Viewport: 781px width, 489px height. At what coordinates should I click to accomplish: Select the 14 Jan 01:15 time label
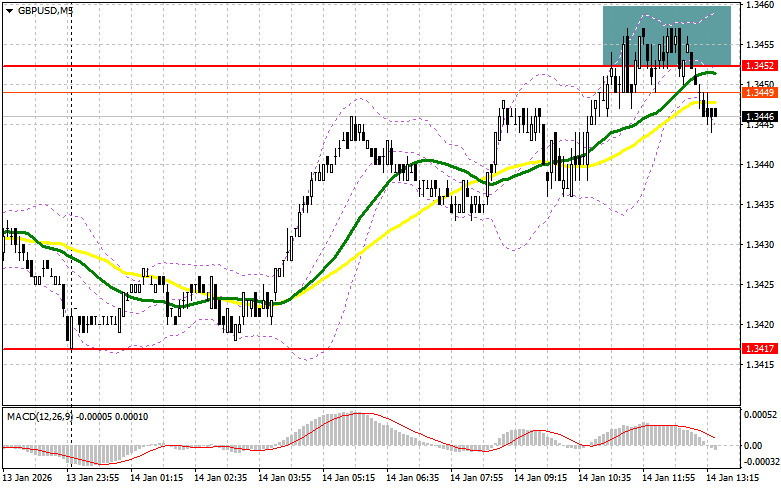point(156,478)
